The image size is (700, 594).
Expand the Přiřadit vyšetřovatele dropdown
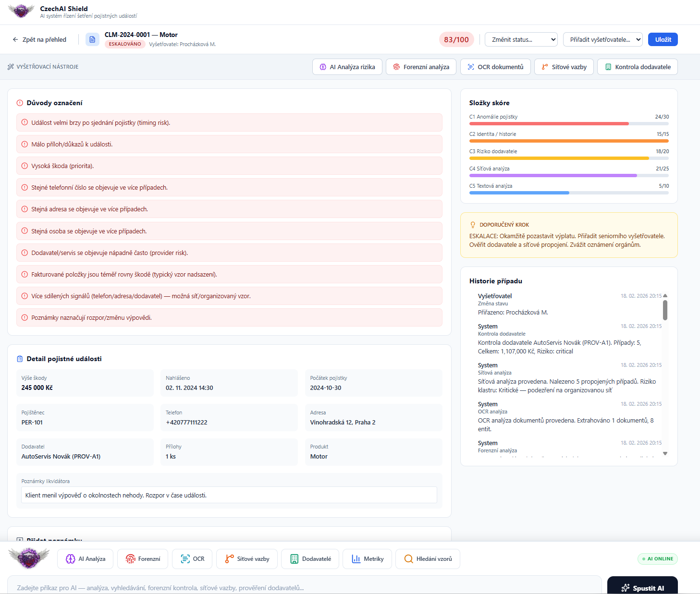click(603, 39)
